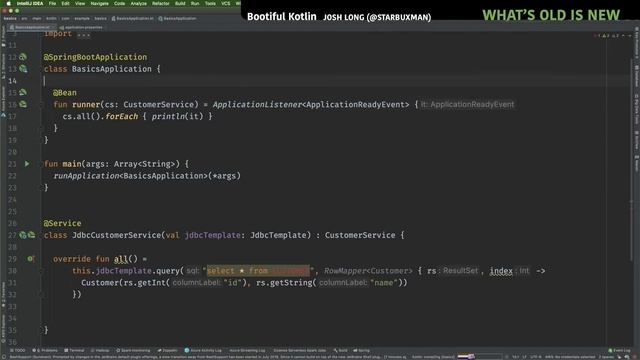Collapse the all() query fold at line 30
This screenshot has width=640, height=360.
pos(41,271)
